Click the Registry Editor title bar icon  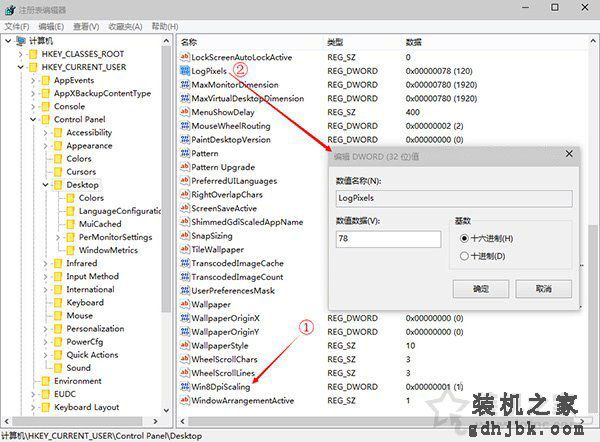[x=10, y=9]
